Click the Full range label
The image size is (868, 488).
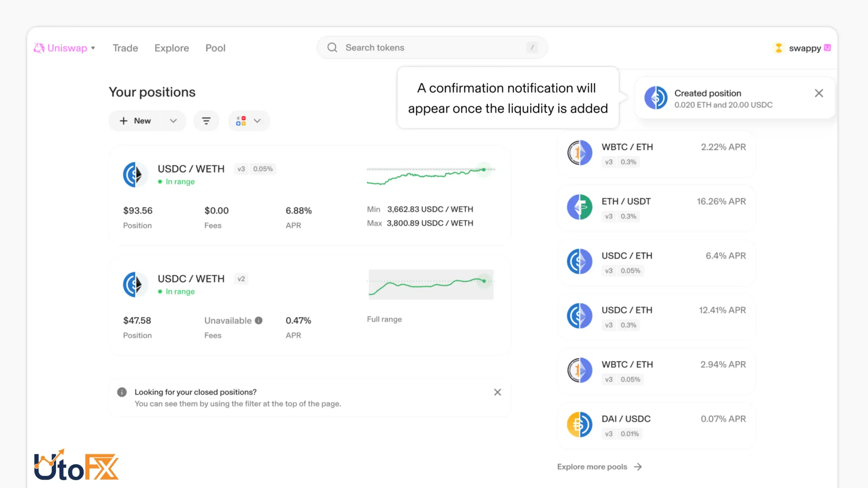(x=384, y=319)
